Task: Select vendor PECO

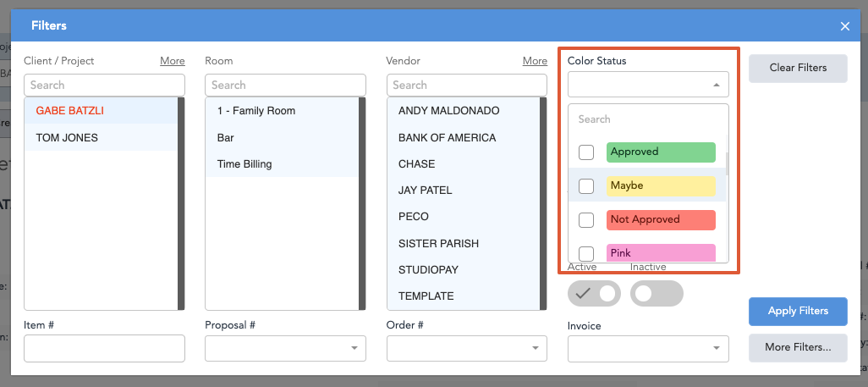Action: click(464, 216)
